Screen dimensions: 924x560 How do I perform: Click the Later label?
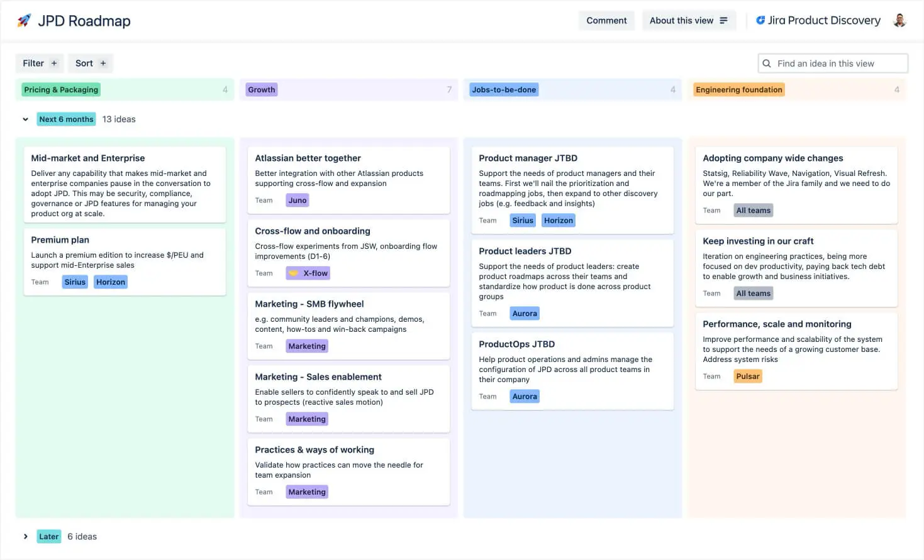[48, 537]
